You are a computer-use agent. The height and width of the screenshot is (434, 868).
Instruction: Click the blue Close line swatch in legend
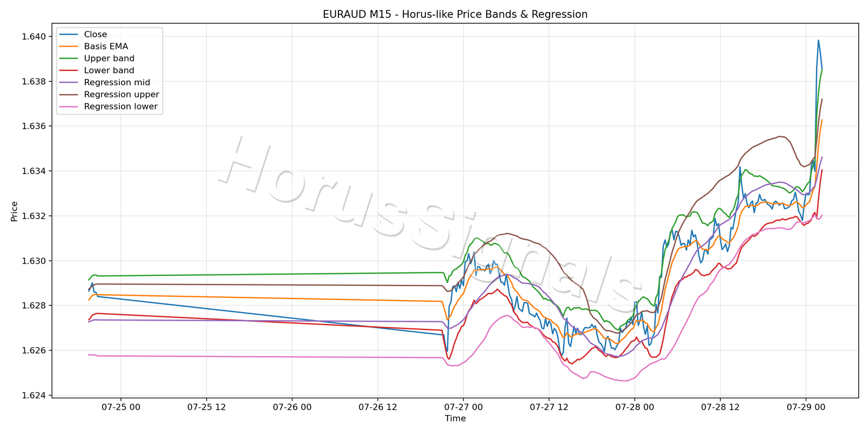tap(69, 34)
